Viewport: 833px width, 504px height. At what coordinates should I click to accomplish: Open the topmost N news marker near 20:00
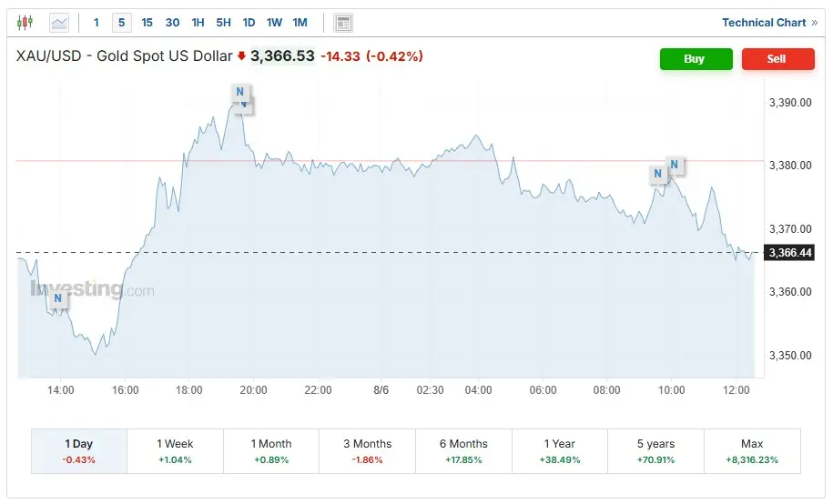pos(239,92)
